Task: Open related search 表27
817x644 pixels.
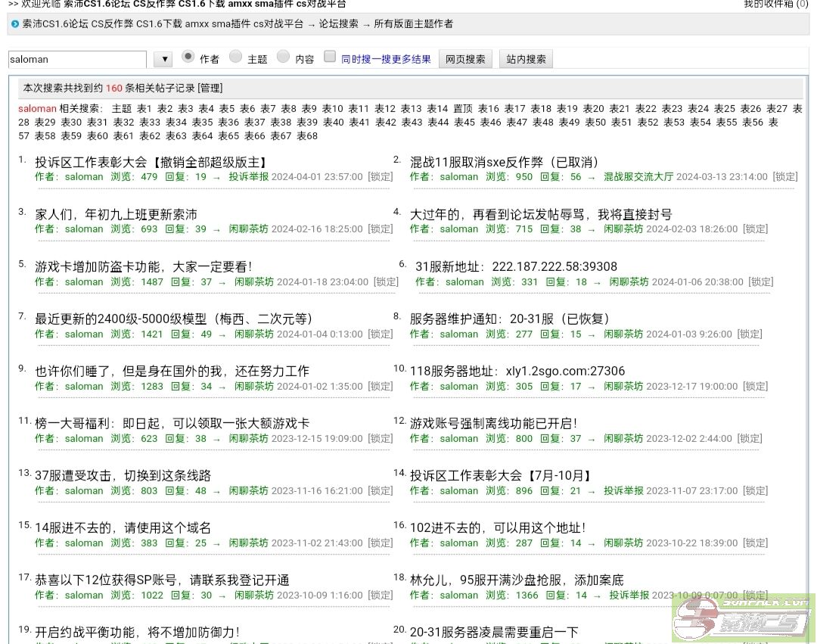Action: [776, 108]
